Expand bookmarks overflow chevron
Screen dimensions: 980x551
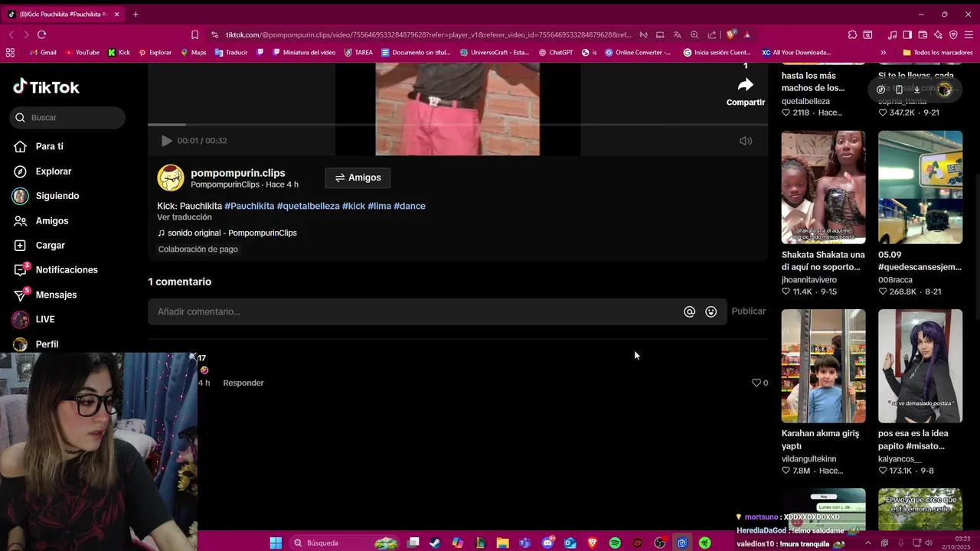(x=883, y=53)
